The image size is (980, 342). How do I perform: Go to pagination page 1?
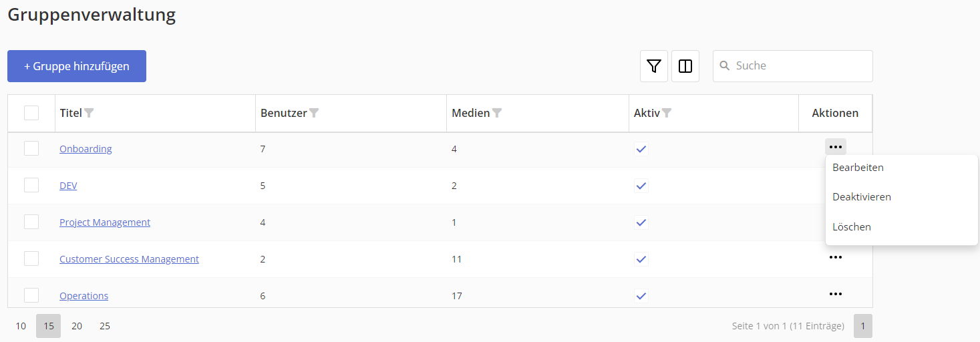click(862, 326)
